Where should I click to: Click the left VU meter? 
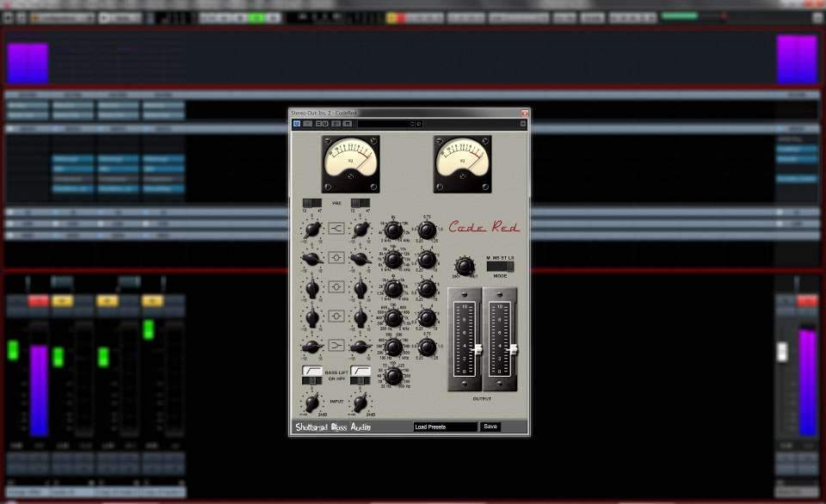coord(351,163)
